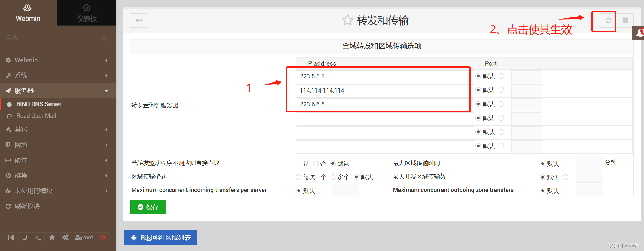Click rocket icon beside 服务器
Viewport: 644px width, 251px height.
pos(8,91)
